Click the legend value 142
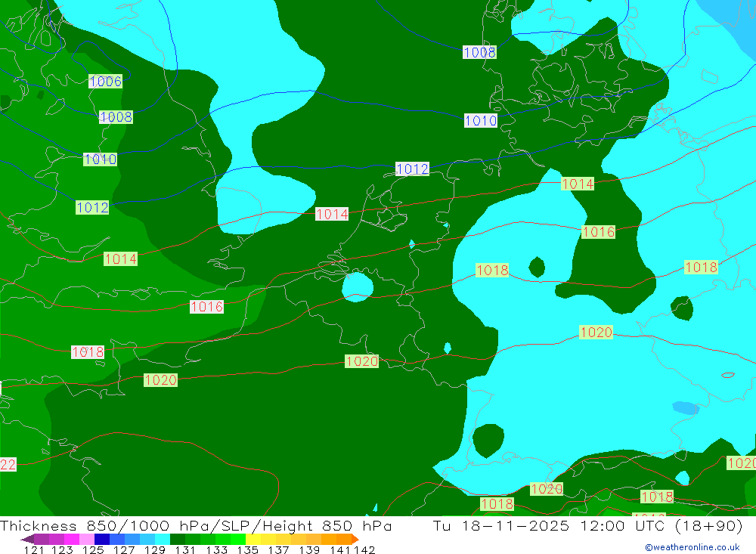756x554 pixels. pos(364,549)
